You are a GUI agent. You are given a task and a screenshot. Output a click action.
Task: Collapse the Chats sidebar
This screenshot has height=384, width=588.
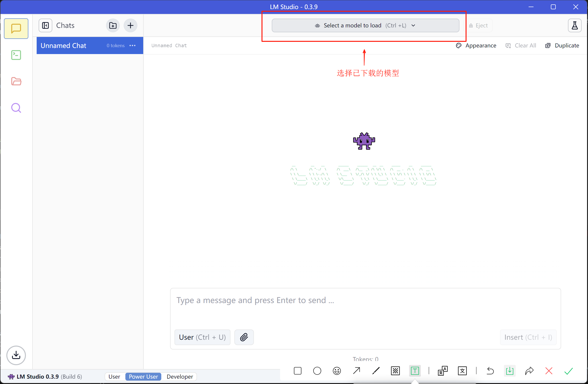pyautogui.click(x=45, y=25)
